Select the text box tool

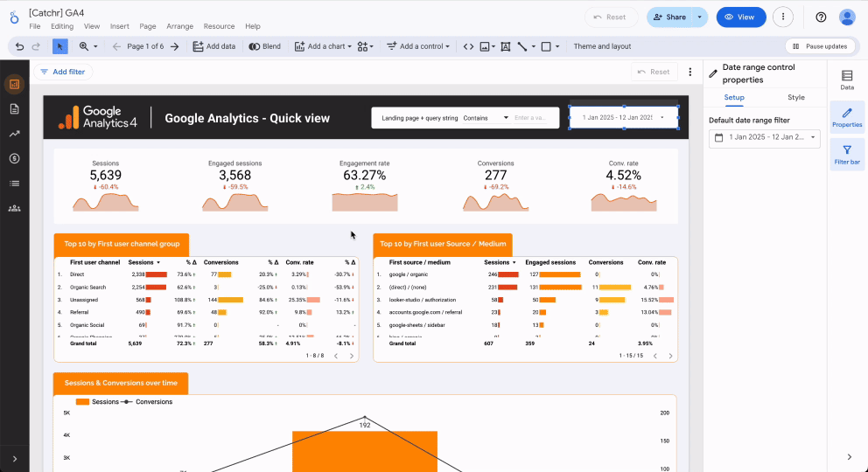tap(506, 46)
